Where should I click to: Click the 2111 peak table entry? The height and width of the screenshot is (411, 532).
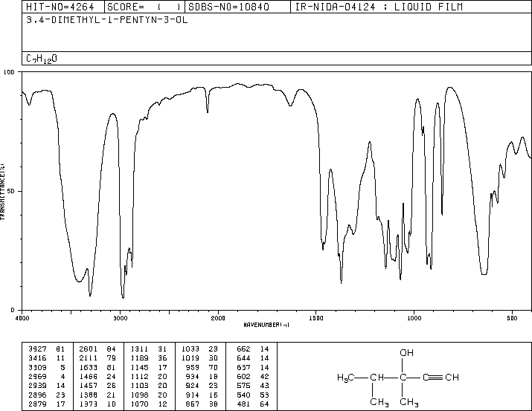pos(97,358)
